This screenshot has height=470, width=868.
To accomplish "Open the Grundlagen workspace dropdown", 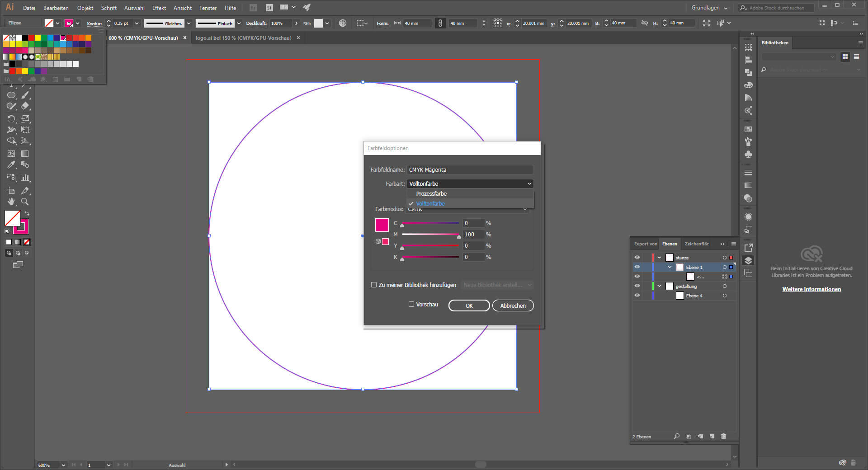I will pos(709,8).
